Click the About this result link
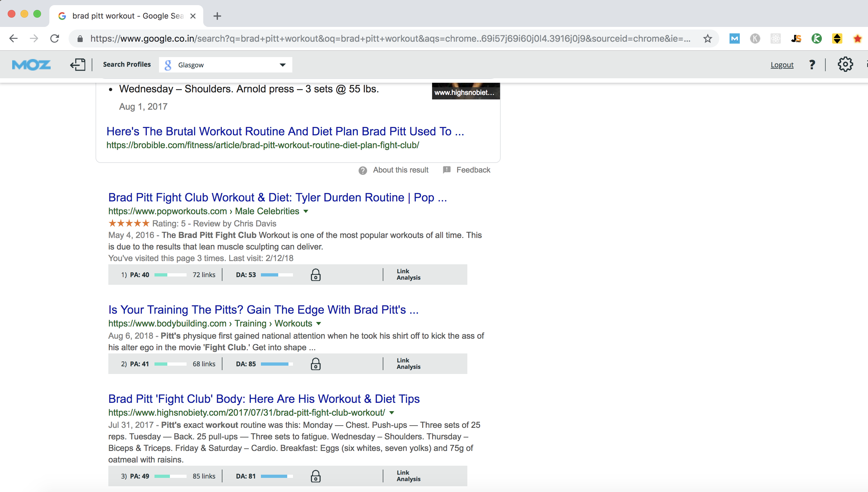The width and height of the screenshot is (868, 492). tap(400, 170)
